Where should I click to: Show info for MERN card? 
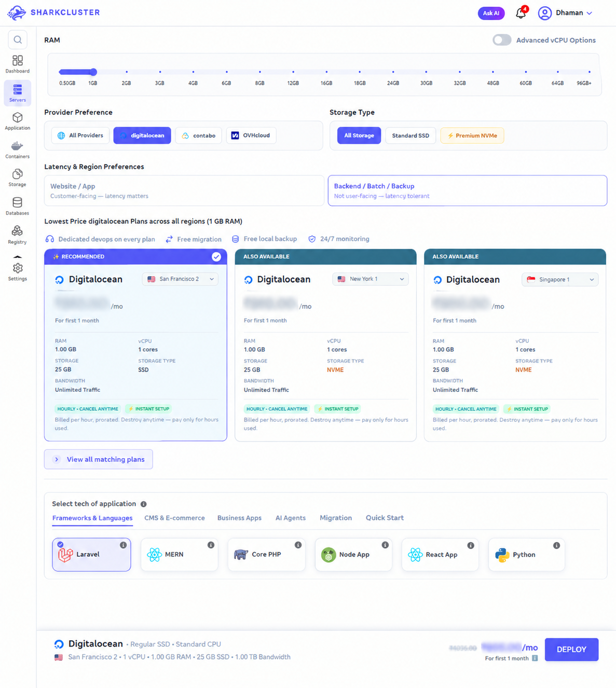click(x=211, y=545)
